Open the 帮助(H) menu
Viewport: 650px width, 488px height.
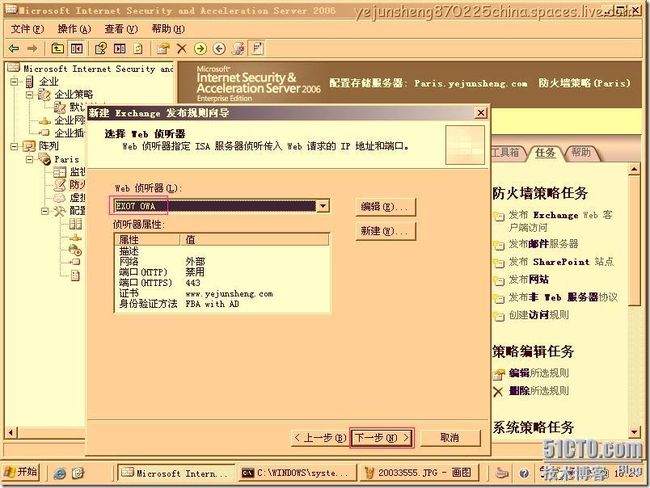tap(168, 29)
